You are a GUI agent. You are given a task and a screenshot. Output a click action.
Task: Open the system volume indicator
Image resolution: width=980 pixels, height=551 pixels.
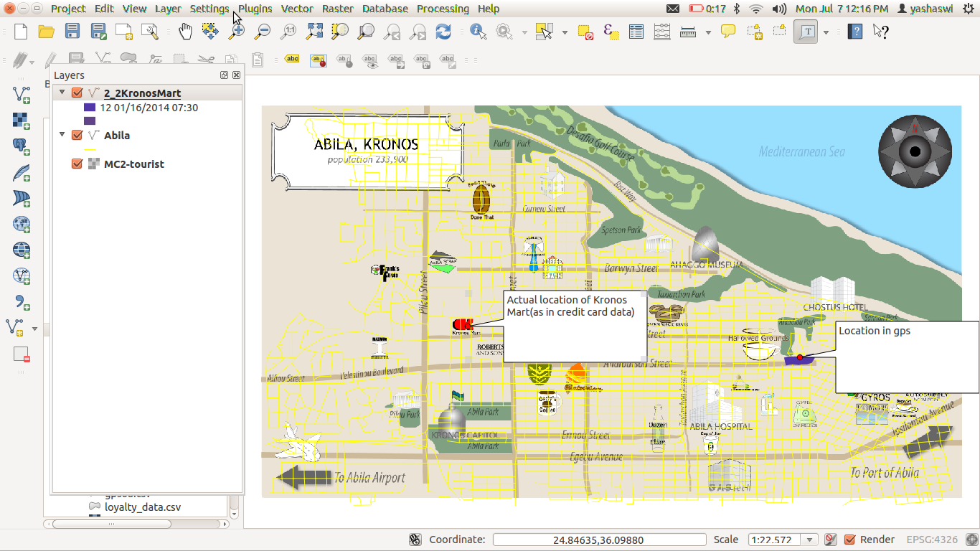778,9
